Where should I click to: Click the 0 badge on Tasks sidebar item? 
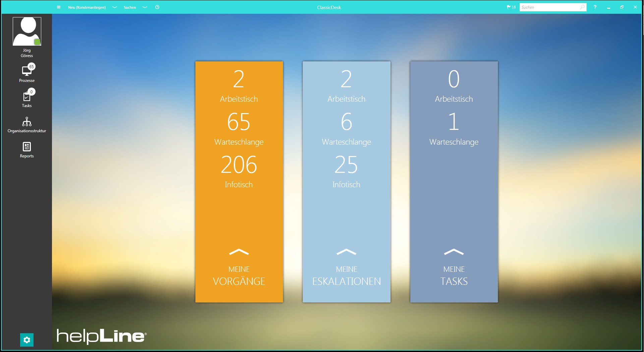tap(32, 92)
